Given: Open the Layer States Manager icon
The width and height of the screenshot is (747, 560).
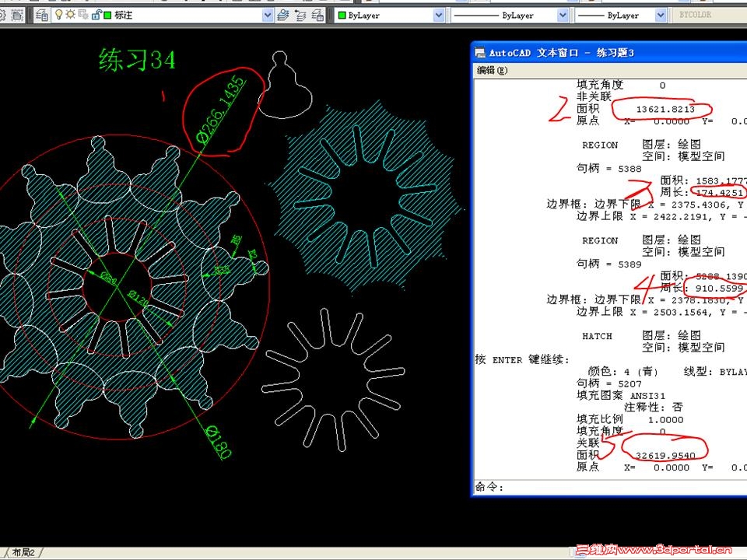Looking at the screenshot, I should [x=317, y=16].
